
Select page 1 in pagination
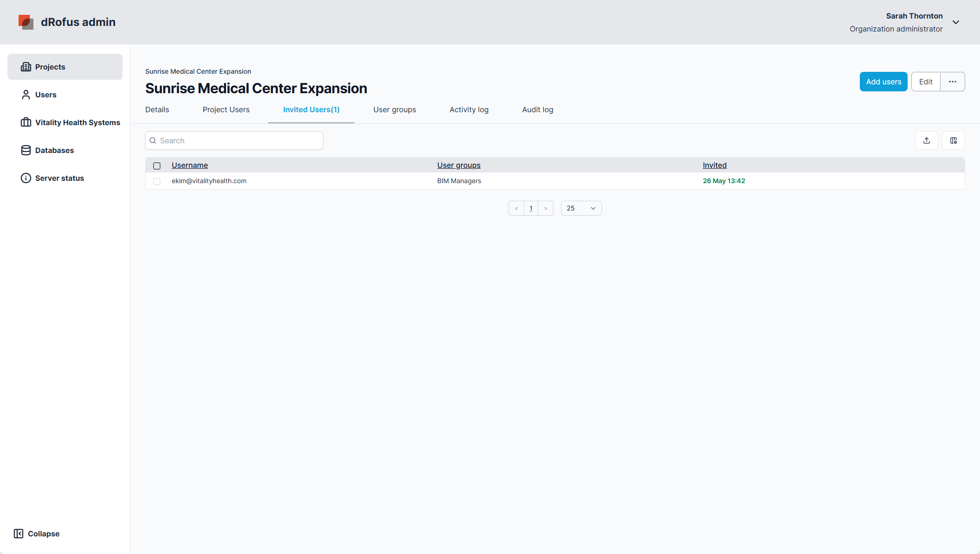pos(531,208)
